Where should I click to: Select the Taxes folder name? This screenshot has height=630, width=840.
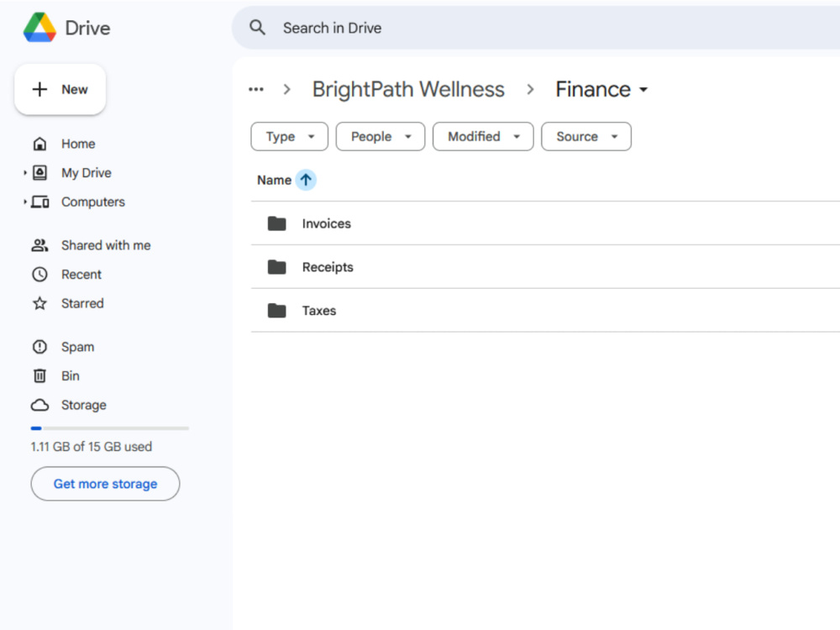318,311
